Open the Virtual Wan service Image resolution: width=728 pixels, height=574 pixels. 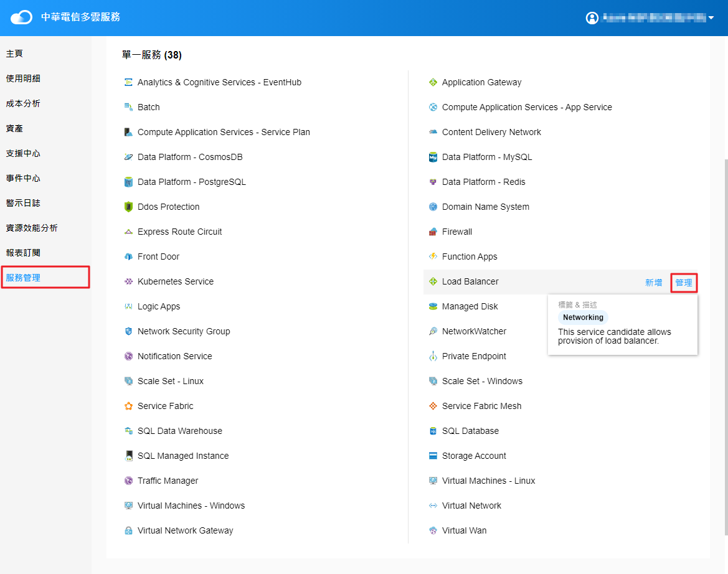coord(465,530)
